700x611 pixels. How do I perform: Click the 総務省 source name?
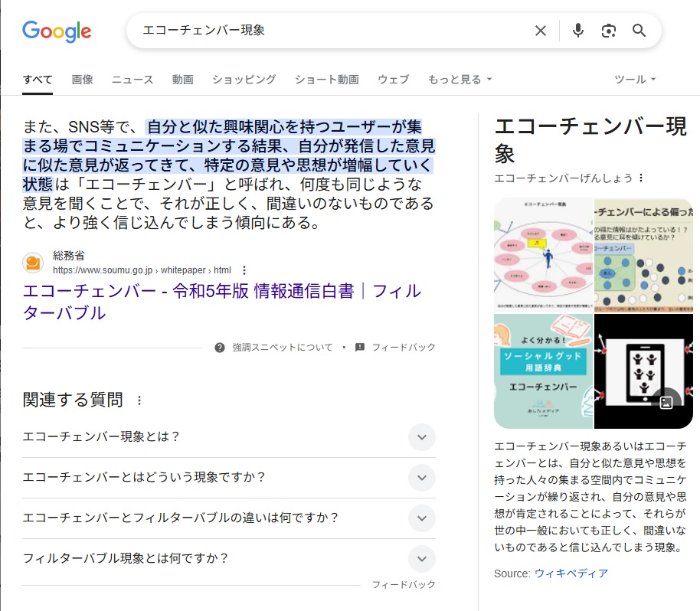(x=68, y=256)
